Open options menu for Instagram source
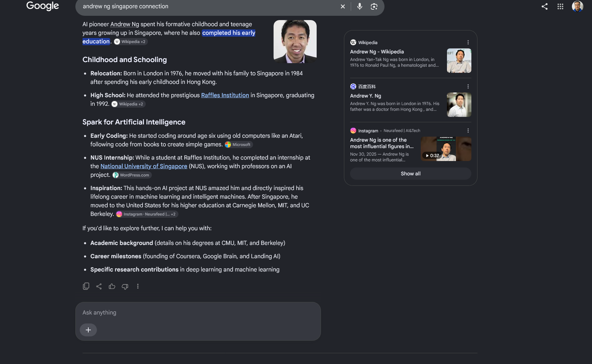This screenshot has height=364, width=592. 468,131
